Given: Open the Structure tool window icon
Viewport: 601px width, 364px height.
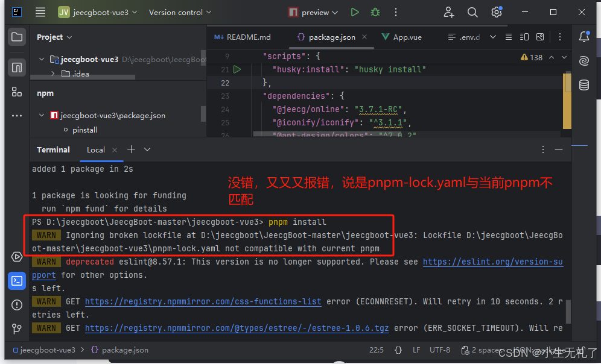Looking at the screenshot, I should (17, 92).
